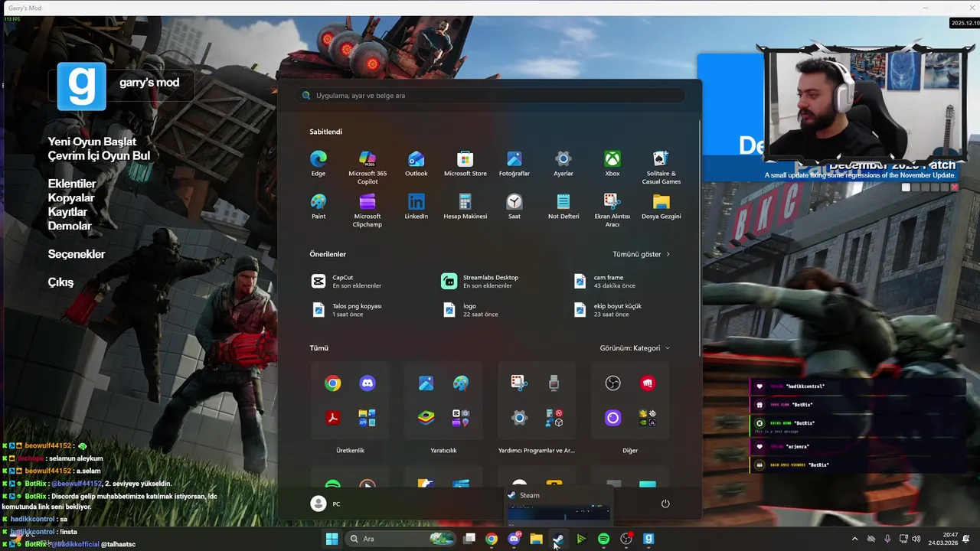980x551 pixels.
Task: Click the taskbar Ara search box
Action: pos(400,539)
